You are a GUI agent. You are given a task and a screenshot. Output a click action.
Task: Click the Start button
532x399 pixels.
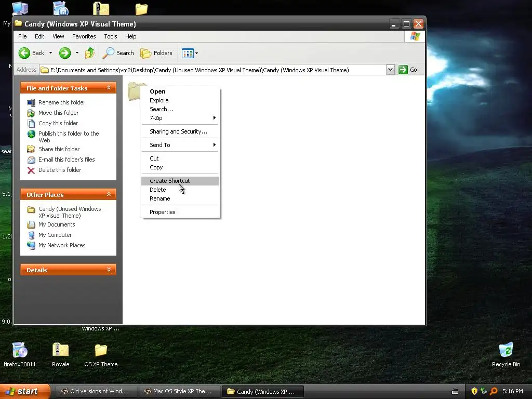pos(24,391)
